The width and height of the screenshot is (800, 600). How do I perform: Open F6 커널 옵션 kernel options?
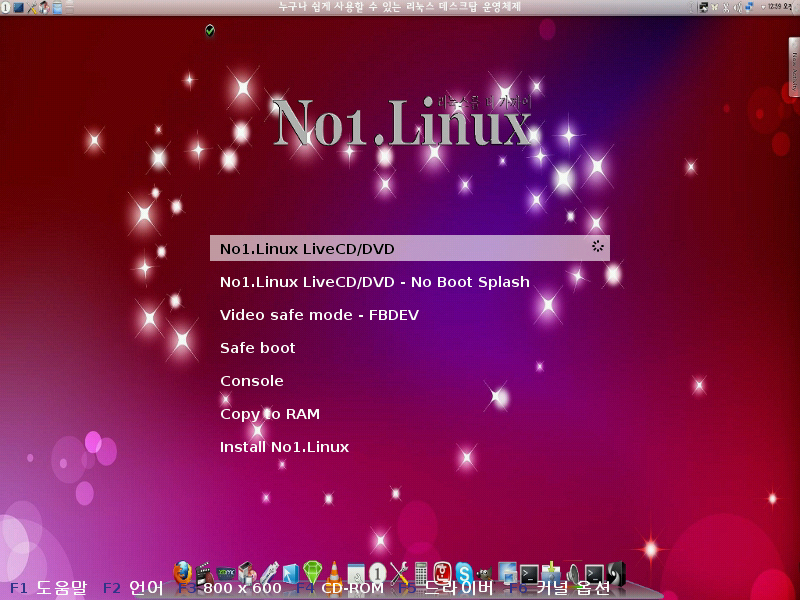[559, 588]
